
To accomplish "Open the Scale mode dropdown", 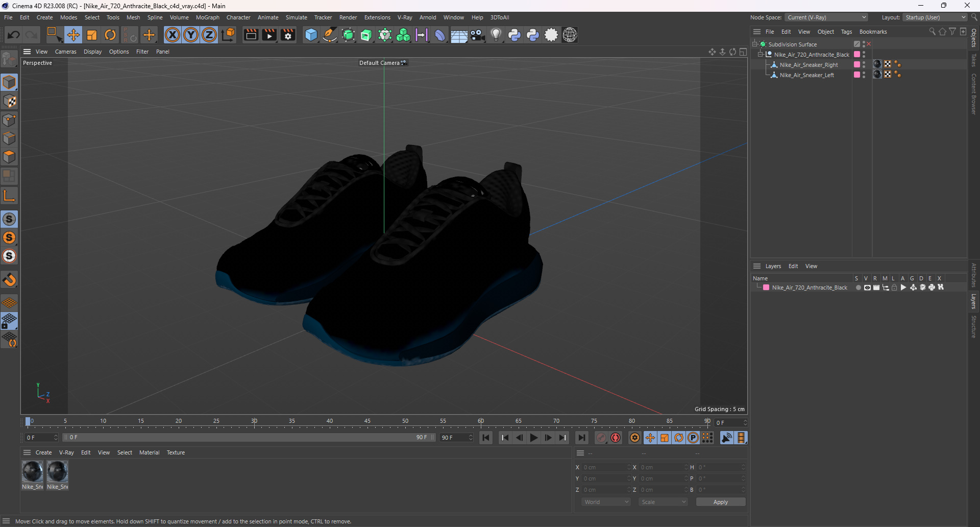I will [x=663, y=502].
